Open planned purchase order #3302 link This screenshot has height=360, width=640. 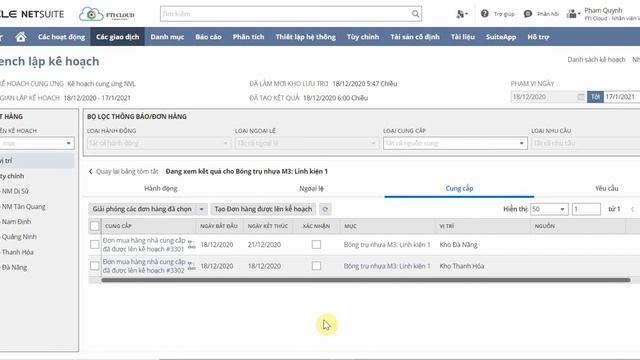tap(144, 266)
